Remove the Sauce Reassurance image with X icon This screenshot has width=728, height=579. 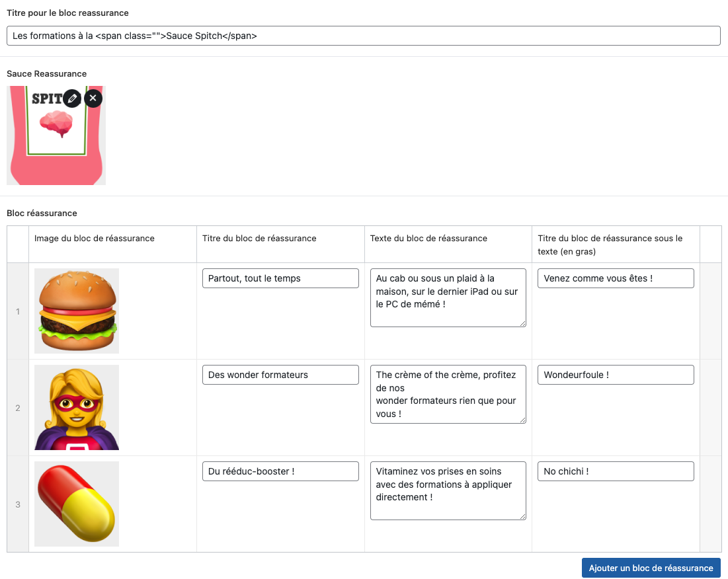[93, 98]
